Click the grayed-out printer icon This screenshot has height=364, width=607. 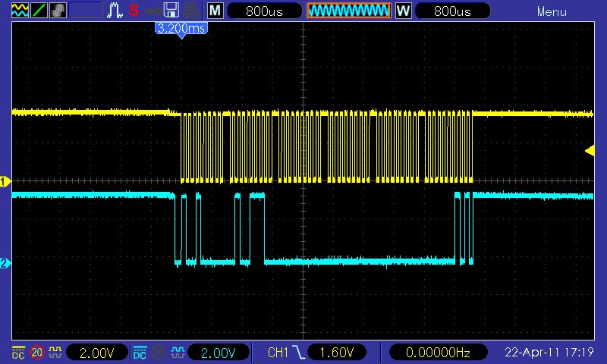point(191,11)
